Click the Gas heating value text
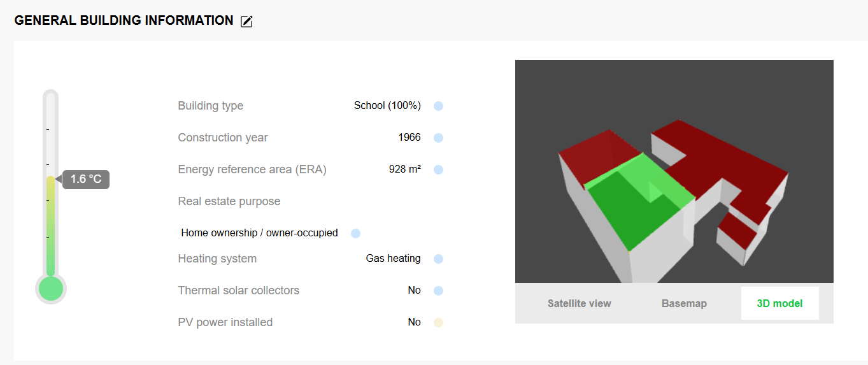The image size is (868, 365). [393, 259]
